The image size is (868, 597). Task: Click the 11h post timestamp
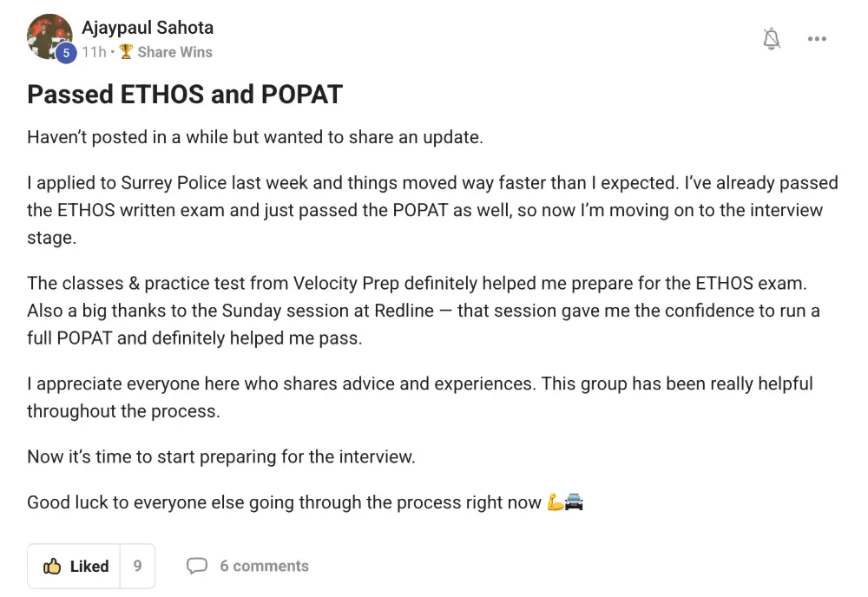(94, 52)
